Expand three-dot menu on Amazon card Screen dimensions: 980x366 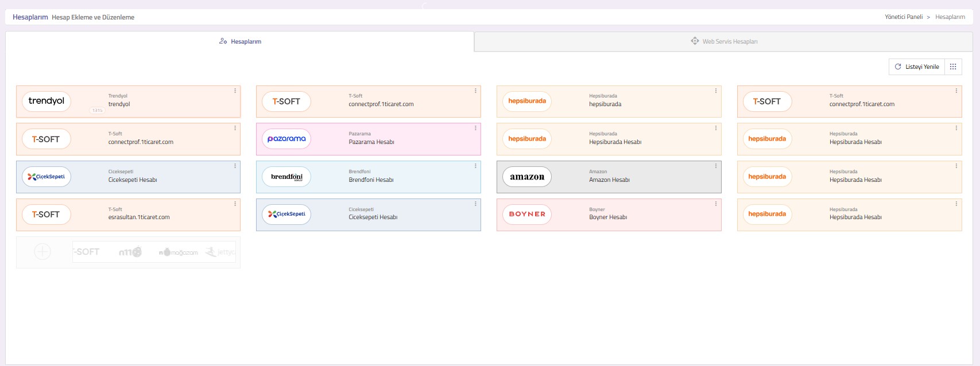tap(716, 166)
